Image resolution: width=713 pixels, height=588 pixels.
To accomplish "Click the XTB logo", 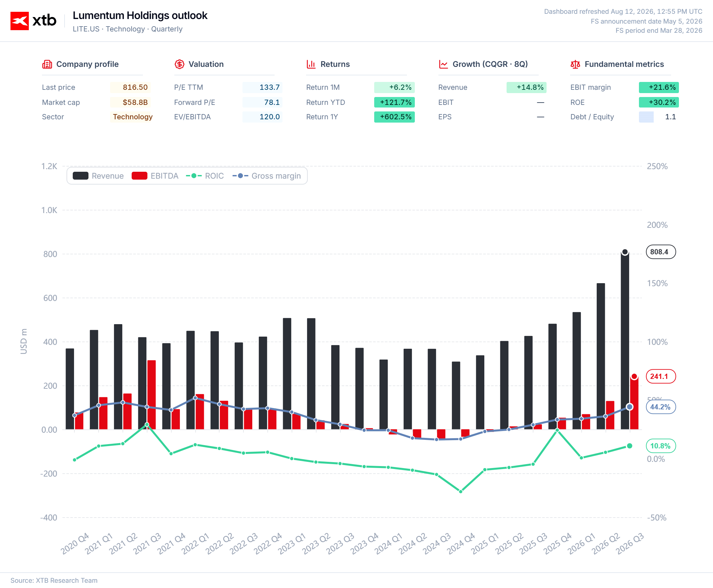I will [33, 21].
